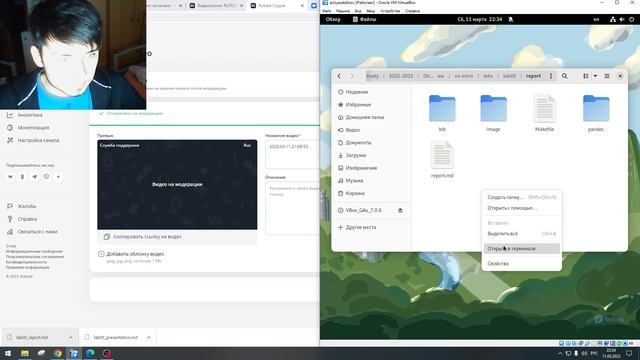
Task: Open GNOME clock and calendar panel
Action: pos(480,19)
